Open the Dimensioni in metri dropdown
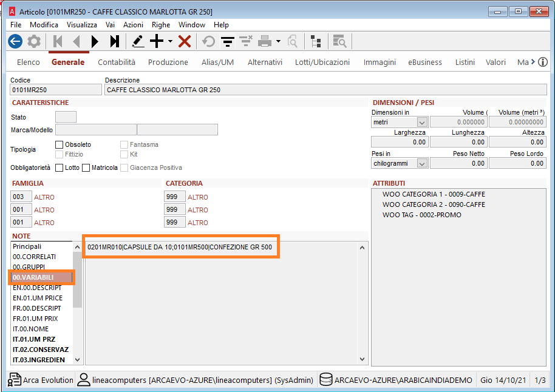 click(x=422, y=123)
